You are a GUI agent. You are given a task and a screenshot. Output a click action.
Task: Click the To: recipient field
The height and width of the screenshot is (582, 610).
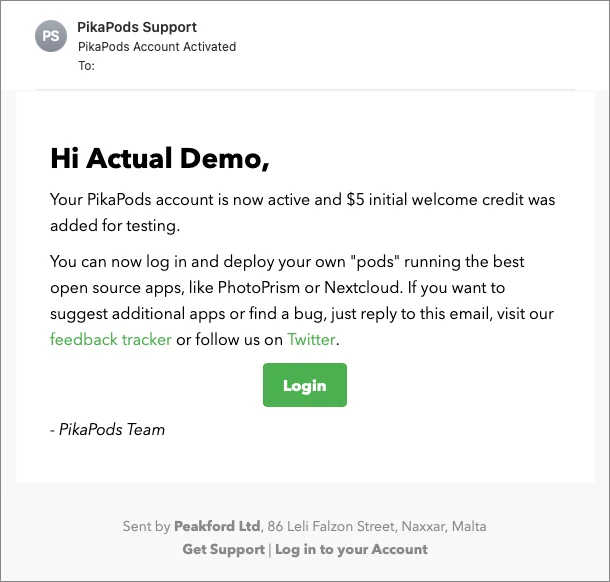[87, 65]
